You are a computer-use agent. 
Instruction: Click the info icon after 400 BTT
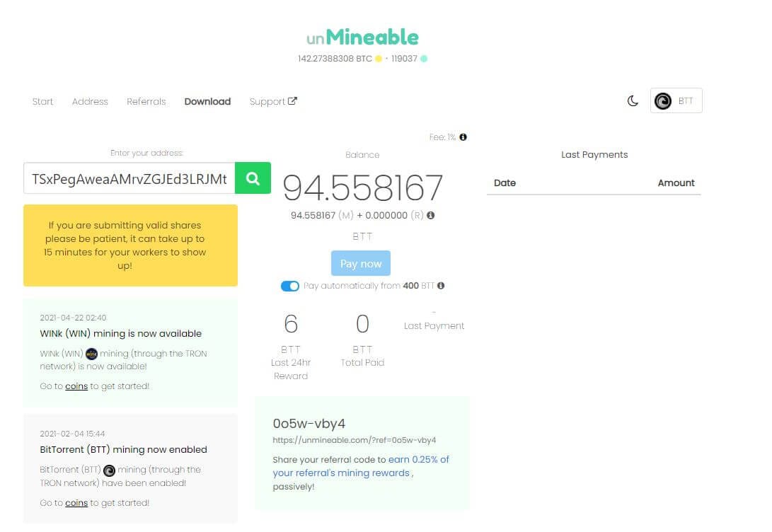(x=441, y=285)
